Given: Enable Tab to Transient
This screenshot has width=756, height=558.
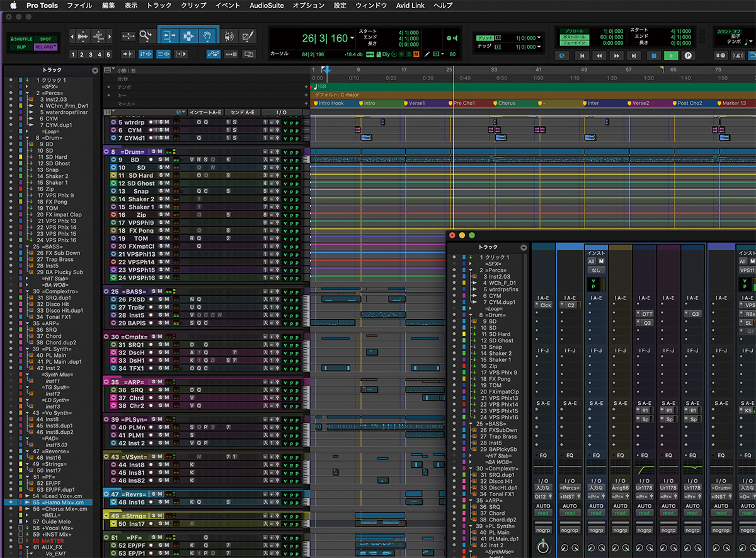Looking at the screenshot, I should (x=127, y=54).
